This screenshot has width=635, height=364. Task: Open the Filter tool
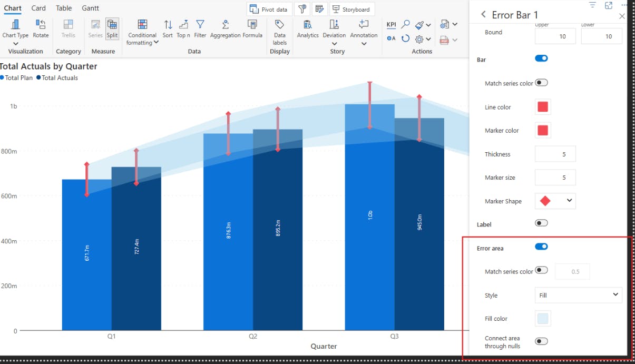(x=200, y=25)
